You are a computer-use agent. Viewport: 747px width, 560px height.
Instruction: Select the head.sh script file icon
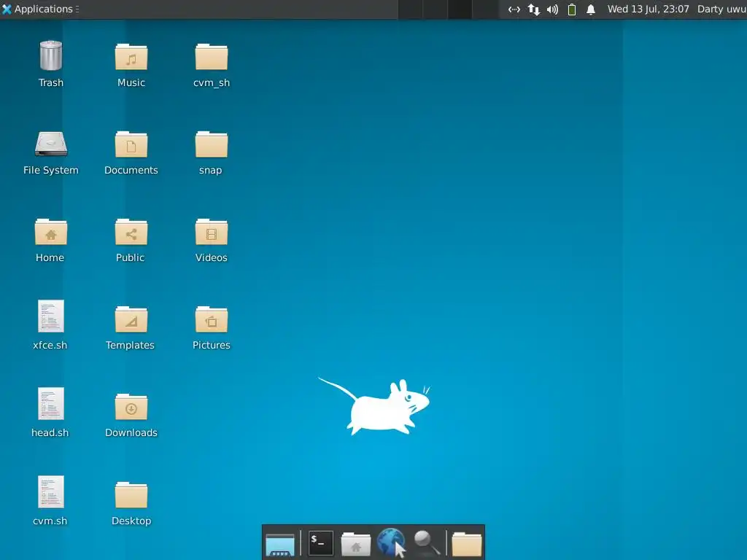51,403
